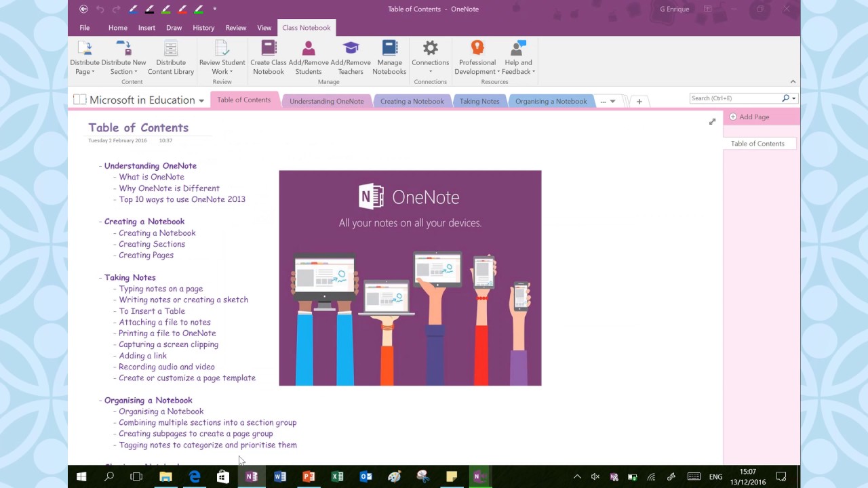Click the OneNote promotional image
The height and width of the screenshot is (488, 868).
(410, 278)
